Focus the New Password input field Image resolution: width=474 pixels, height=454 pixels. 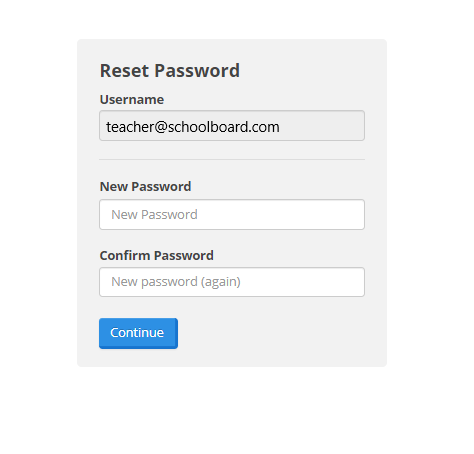(x=232, y=215)
